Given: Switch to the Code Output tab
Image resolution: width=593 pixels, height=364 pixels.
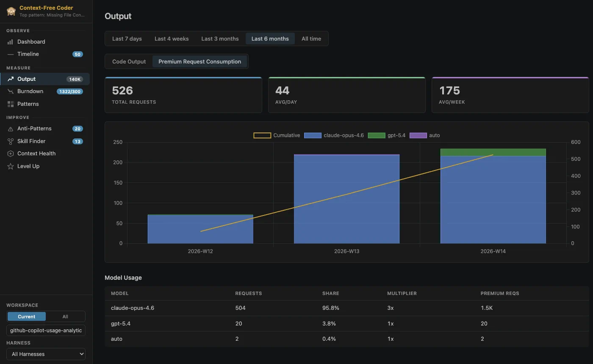Looking at the screenshot, I should [129, 61].
